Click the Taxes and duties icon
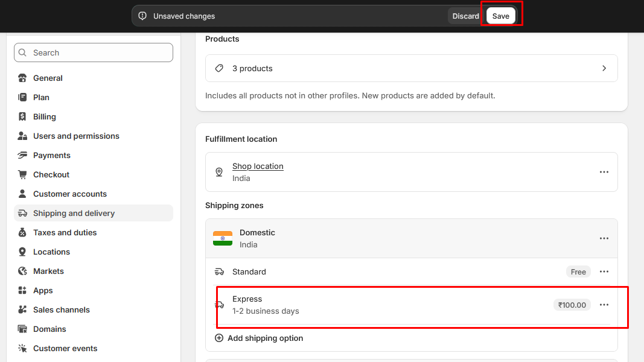 tap(22, 232)
